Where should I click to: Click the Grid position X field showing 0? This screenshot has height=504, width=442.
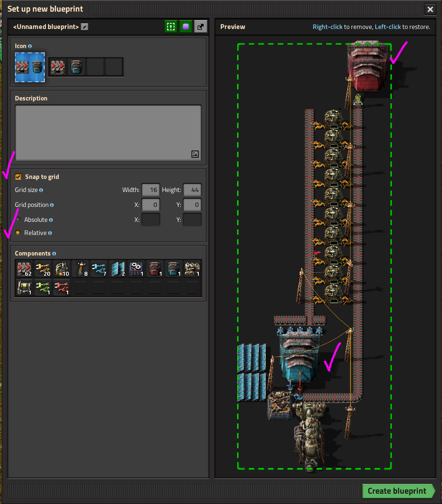click(x=151, y=205)
